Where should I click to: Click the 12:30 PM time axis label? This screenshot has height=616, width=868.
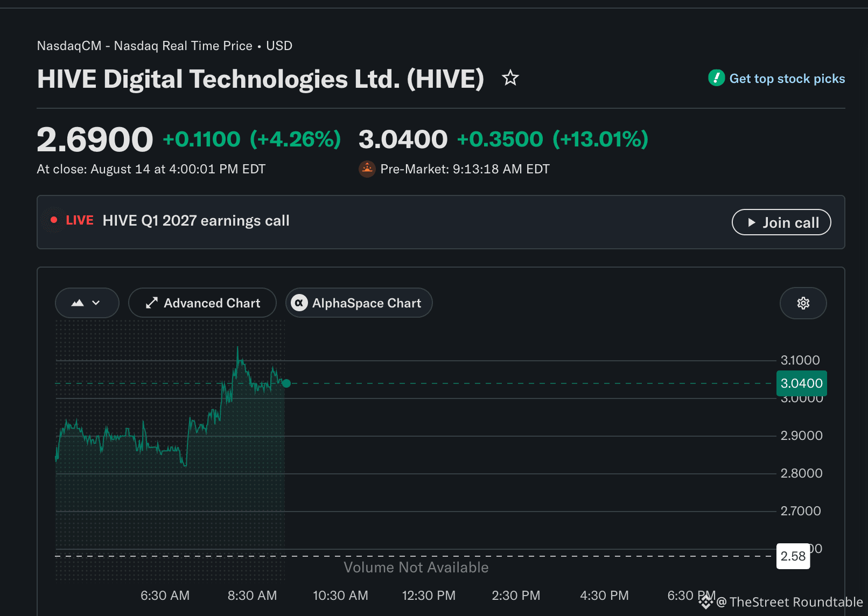[429, 596]
